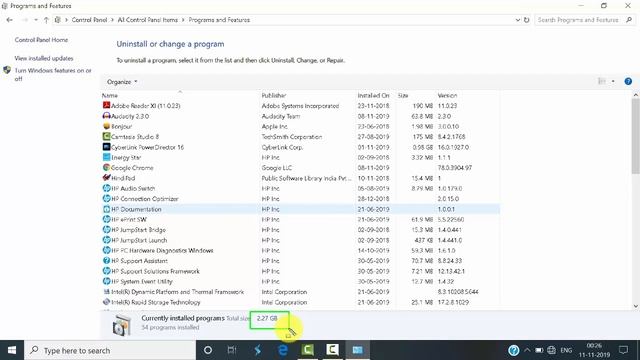Image resolution: width=640 pixels, height=360 pixels.
Task: Click the Type here to search box
Action: pyautogui.click(x=110, y=350)
